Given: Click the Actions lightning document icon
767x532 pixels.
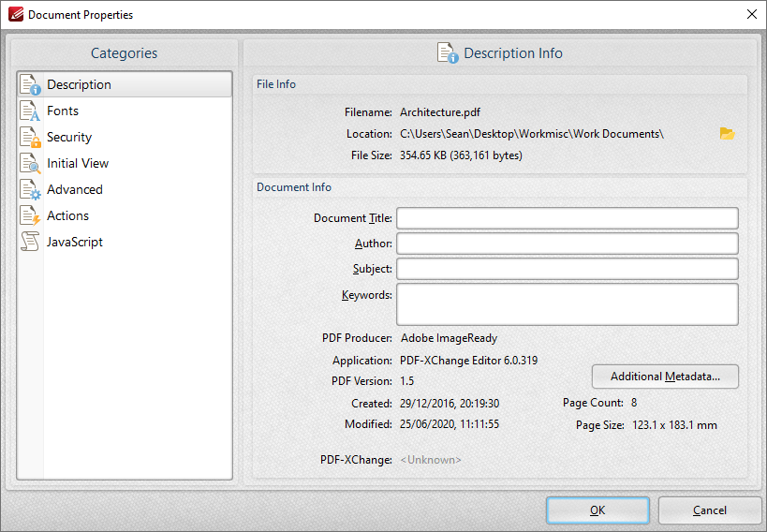Looking at the screenshot, I should [x=30, y=215].
